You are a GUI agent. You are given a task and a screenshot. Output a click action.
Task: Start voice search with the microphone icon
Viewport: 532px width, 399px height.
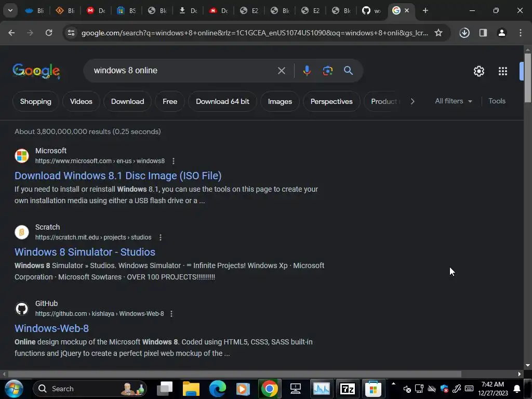click(x=307, y=71)
